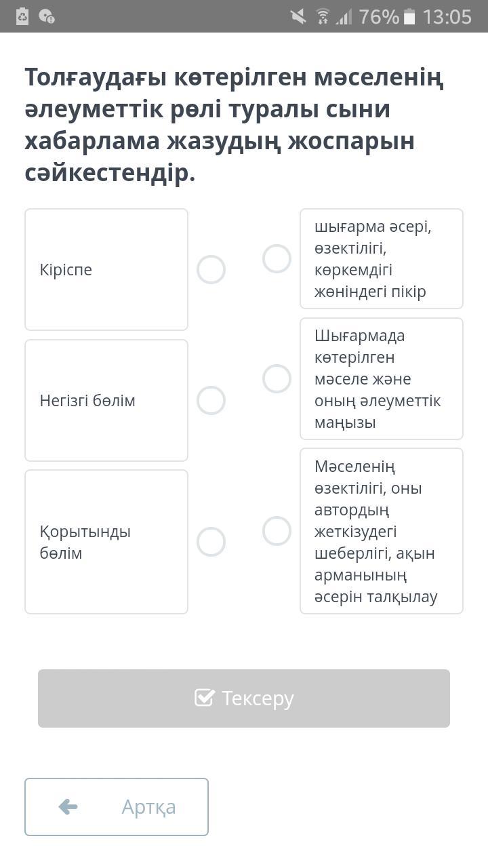This screenshot has width=488, height=868.
Task: Tap the Кіріспе card
Action: pyautogui.click(x=106, y=269)
